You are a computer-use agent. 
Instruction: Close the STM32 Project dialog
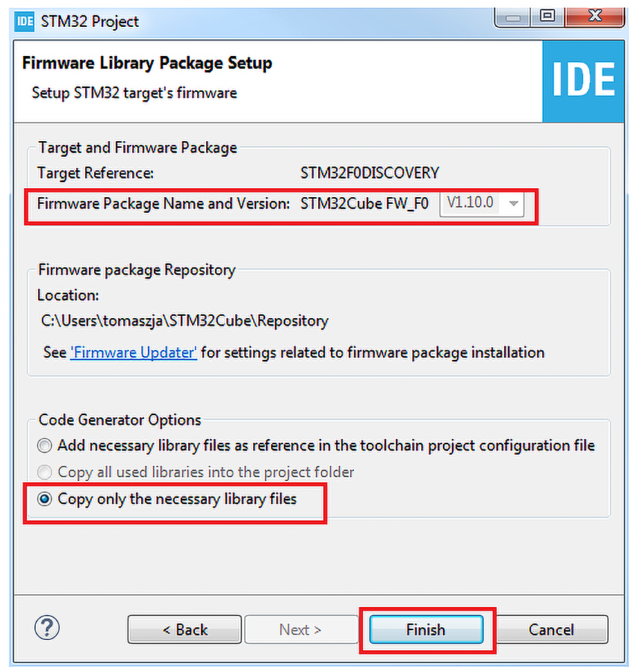click(x=594, y=16)
